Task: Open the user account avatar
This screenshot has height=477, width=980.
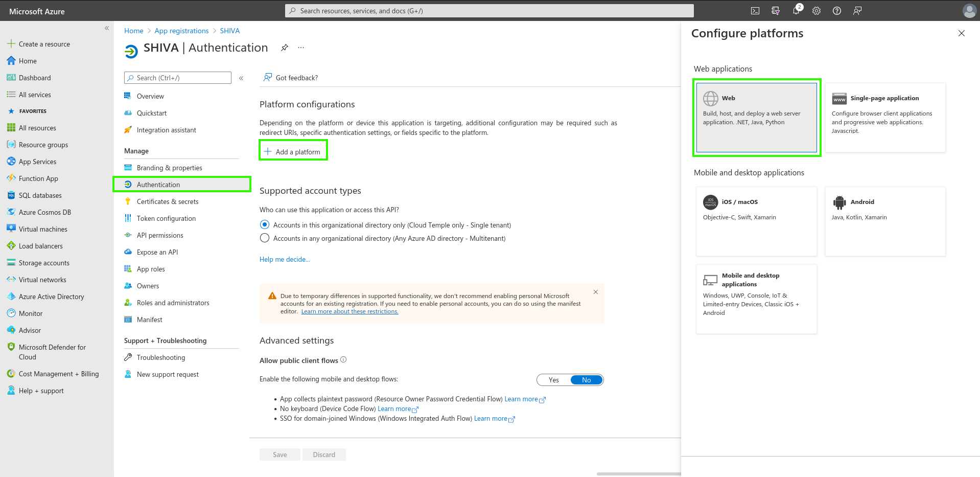Action: pos(969,11)
